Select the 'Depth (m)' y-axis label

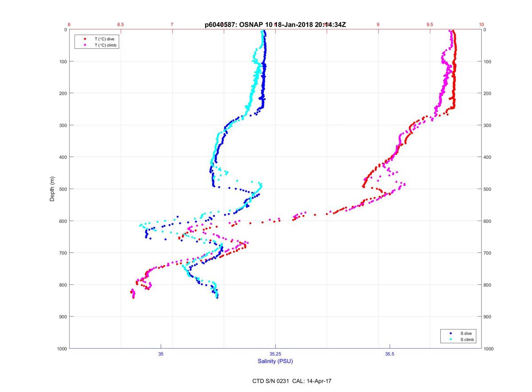(x=52, y=189)
